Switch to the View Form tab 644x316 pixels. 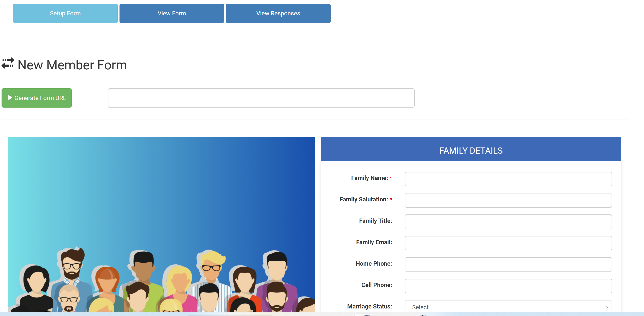click(171, 14)
